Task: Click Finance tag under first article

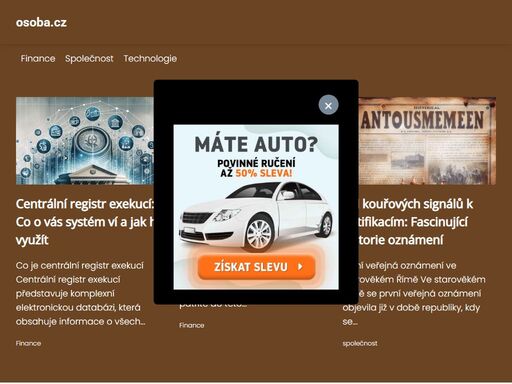Action: tap(28, 343)
